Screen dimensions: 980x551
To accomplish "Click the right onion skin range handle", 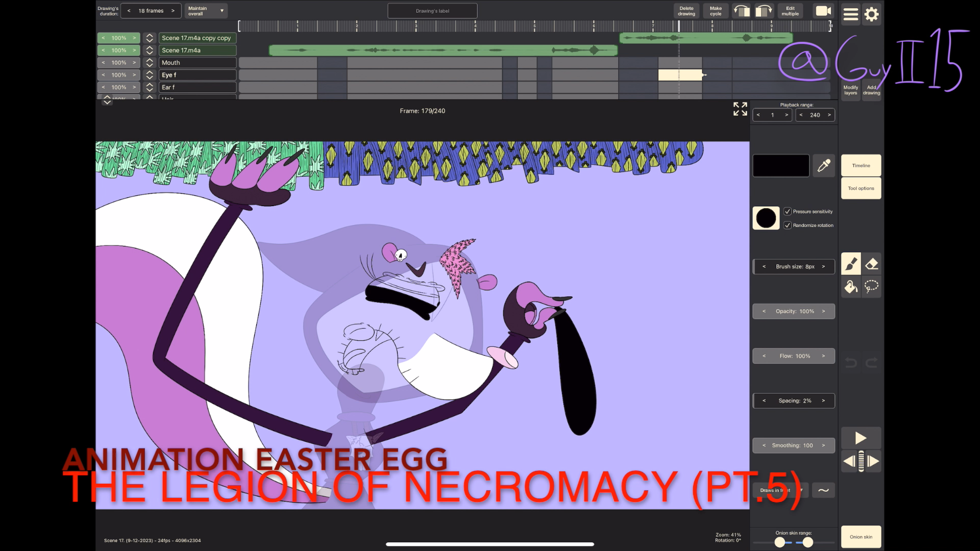I will (807, 542).
